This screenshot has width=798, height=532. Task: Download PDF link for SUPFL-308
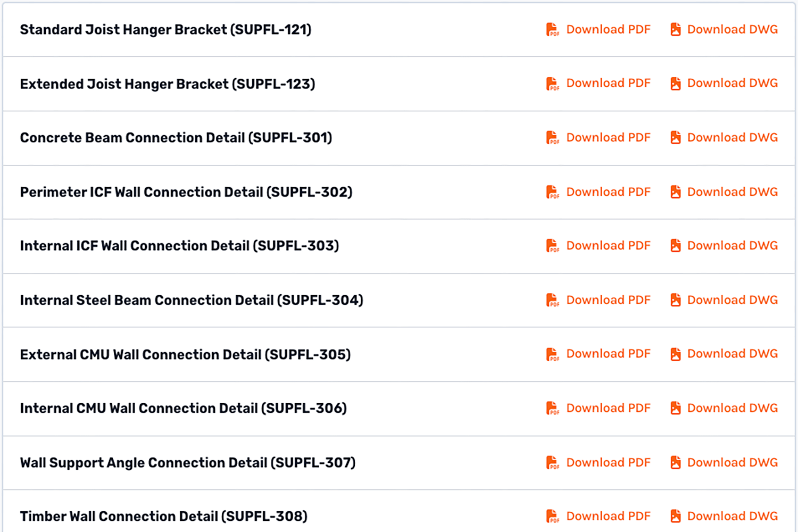[x=608, y=516]
